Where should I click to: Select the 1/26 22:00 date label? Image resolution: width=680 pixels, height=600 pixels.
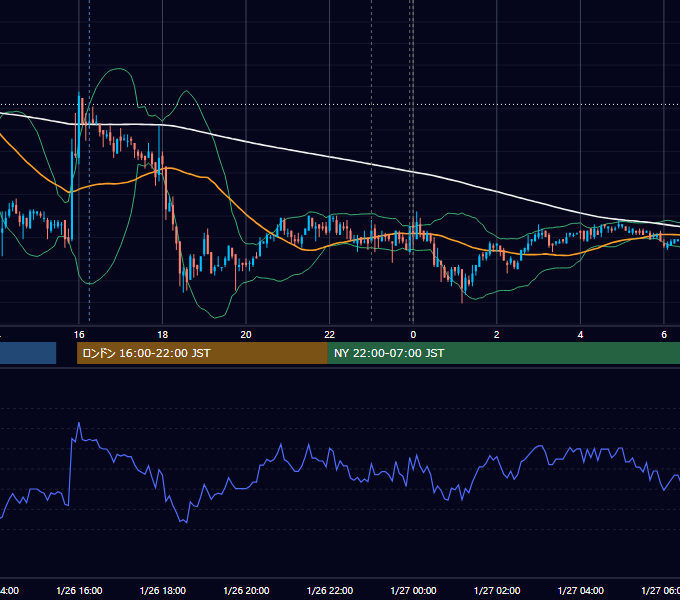[330, 590]
